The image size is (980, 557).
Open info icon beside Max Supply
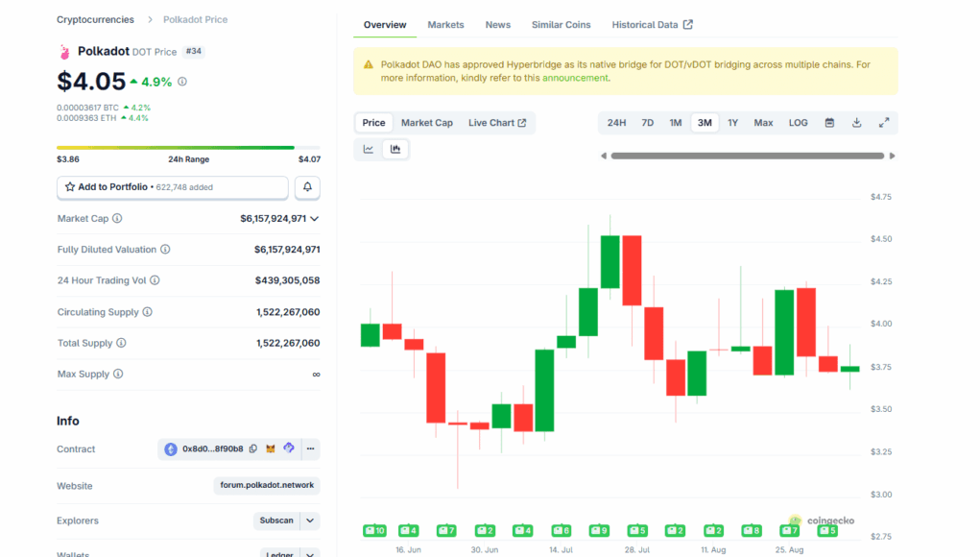point(118,374)
